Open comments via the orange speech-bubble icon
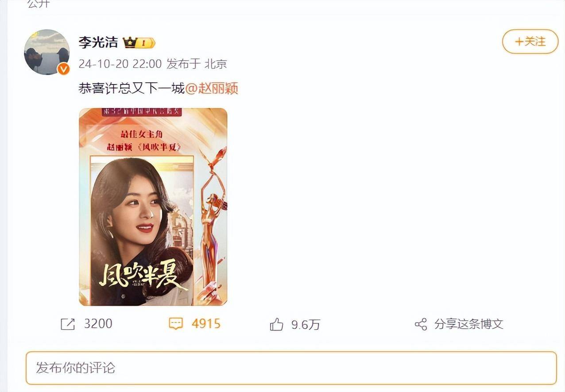The height and width of the screenshot is (392, 565). 176,324
